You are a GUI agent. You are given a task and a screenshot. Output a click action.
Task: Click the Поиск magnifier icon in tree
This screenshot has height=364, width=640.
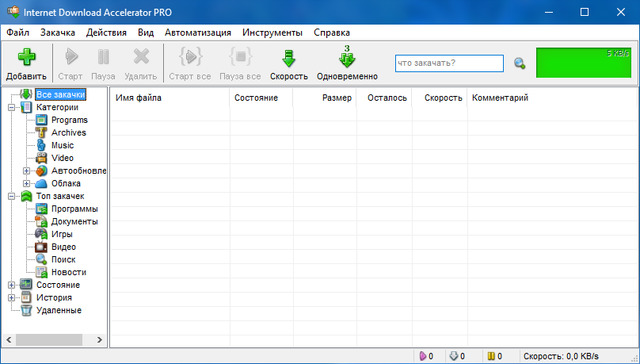coord(41,260)
